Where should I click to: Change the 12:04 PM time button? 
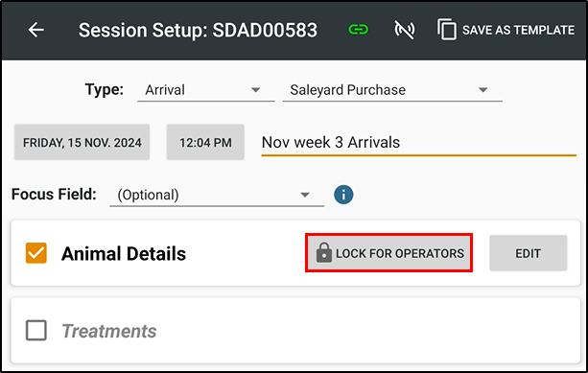point(205,143)
